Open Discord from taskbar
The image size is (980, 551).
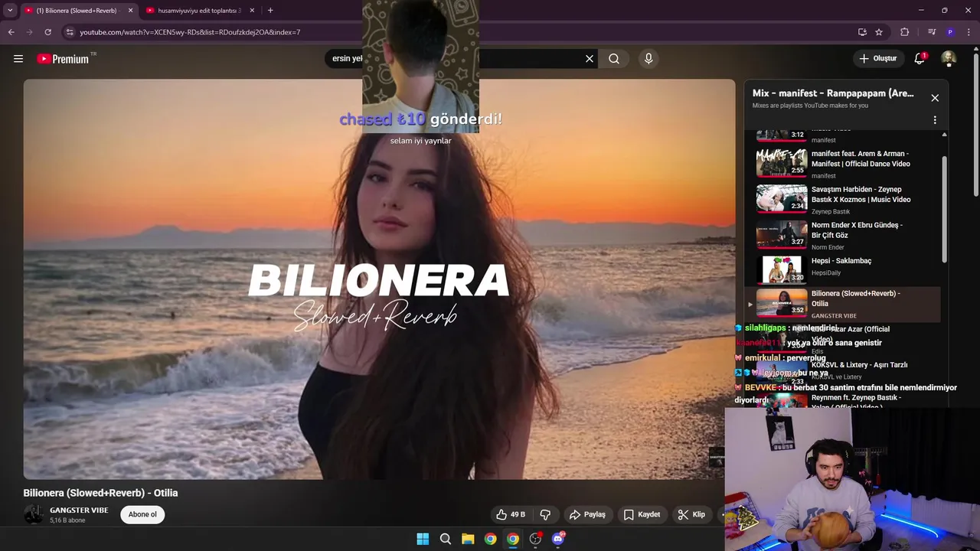point(558,539)
